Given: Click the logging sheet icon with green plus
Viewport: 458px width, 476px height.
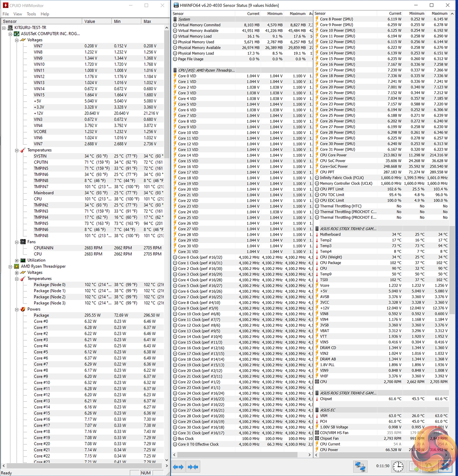Looking at the screenshot, I should tap(414, 466).
